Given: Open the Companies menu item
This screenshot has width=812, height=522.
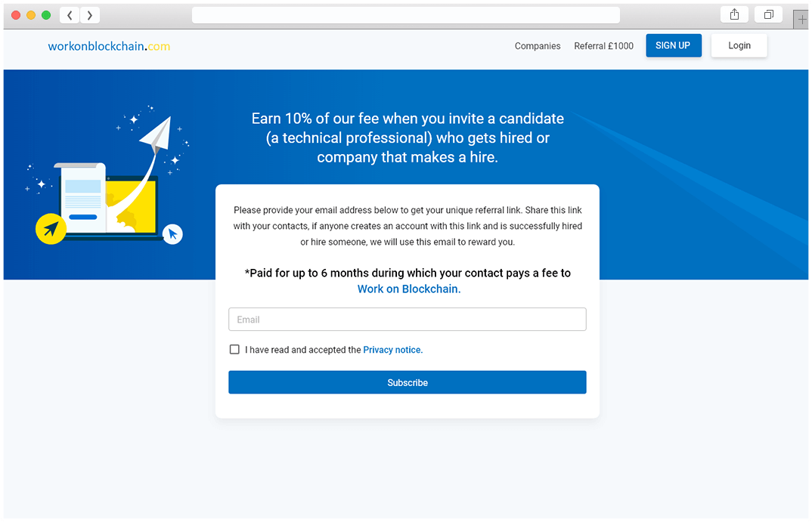Looking at the screenshot, I should click(538, 46).
